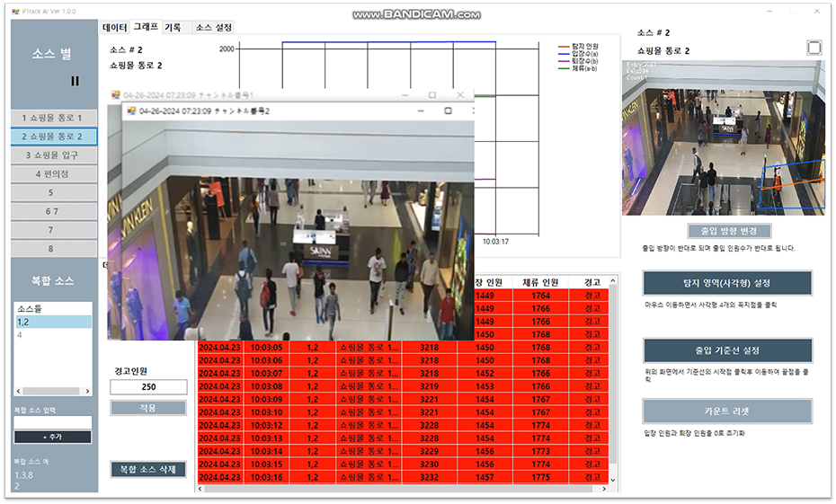Focus the 경고인원 field showing 250
This screenshot has height=504, width=836.
tap(148, 387)
